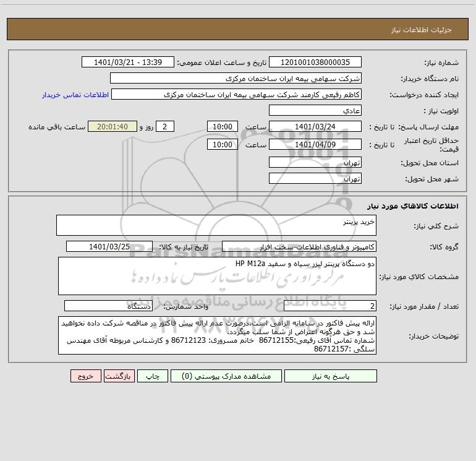Click the goods specification text HP M12a
The width and height of the screenshot is (476, 461).
pos(250,264)
